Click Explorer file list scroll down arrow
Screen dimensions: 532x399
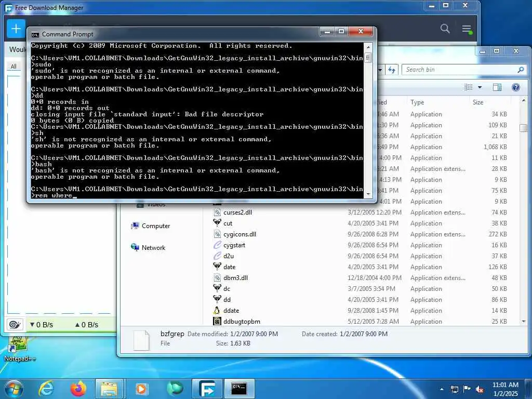[x=524, y=321]
